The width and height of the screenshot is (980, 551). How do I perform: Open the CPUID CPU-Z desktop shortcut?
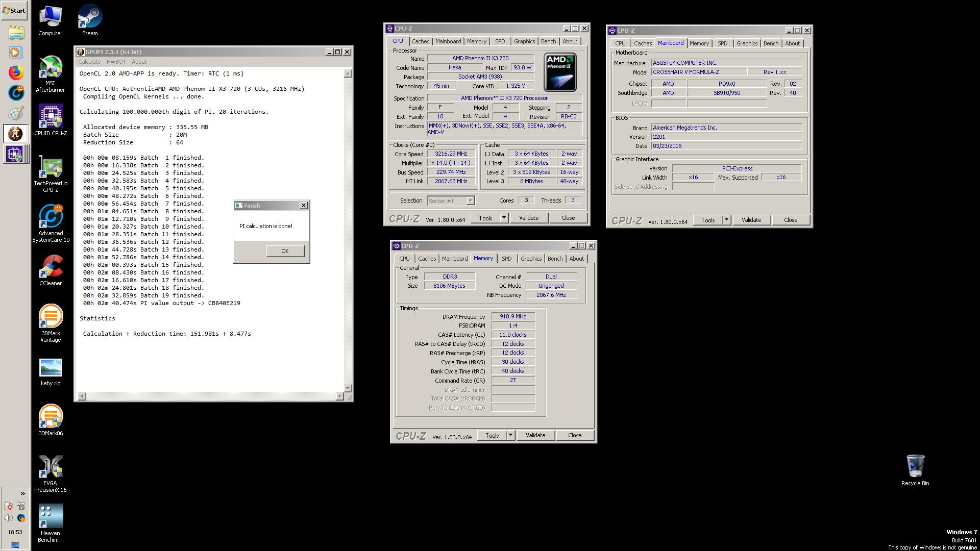pyautogui.click(x=51, y=120)
